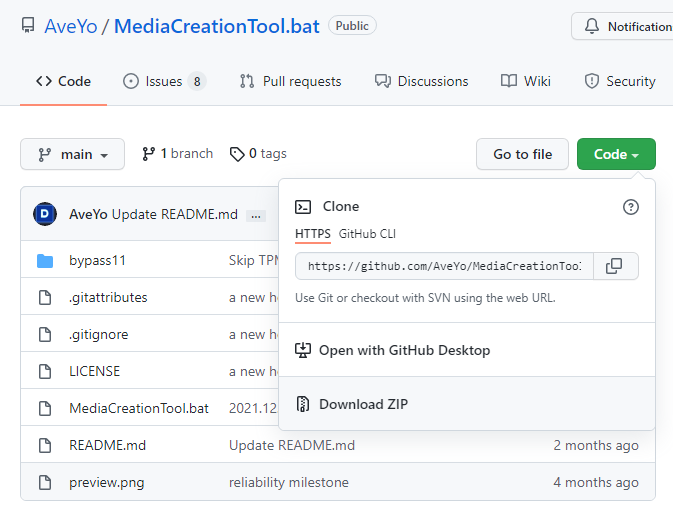The width and height of the screenshot is (673, 511).
Task: Open the Wiki tab
Action: click(526, 81)
